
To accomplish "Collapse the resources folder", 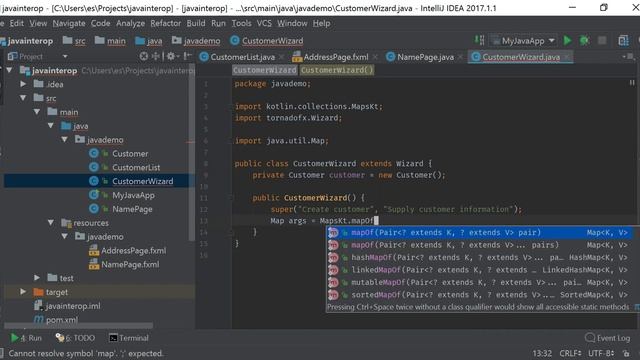I will click(51, 222).
